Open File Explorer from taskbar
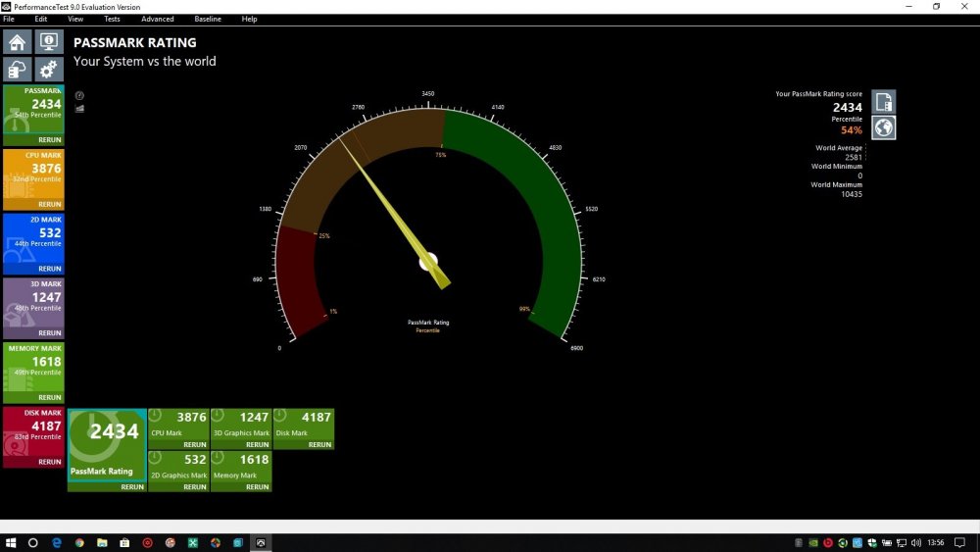The width and height of the screenshot is (980, 552). [x=102, y=542]
